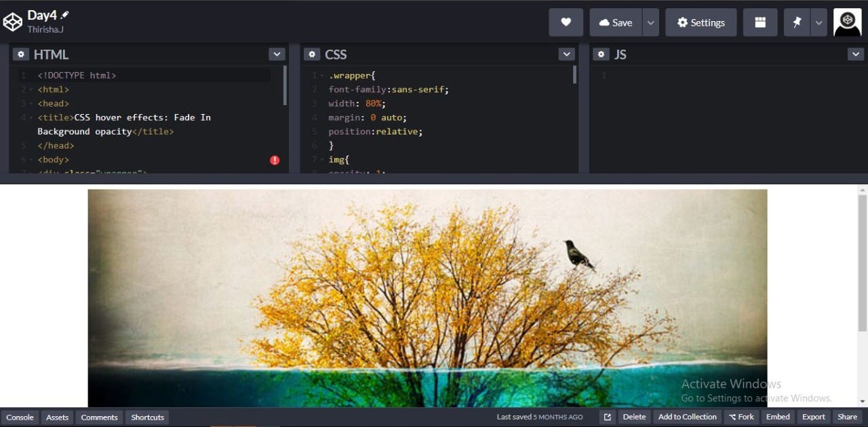Click the font-family:sans-serif line

pyautogui.click(x=389, y=90)
